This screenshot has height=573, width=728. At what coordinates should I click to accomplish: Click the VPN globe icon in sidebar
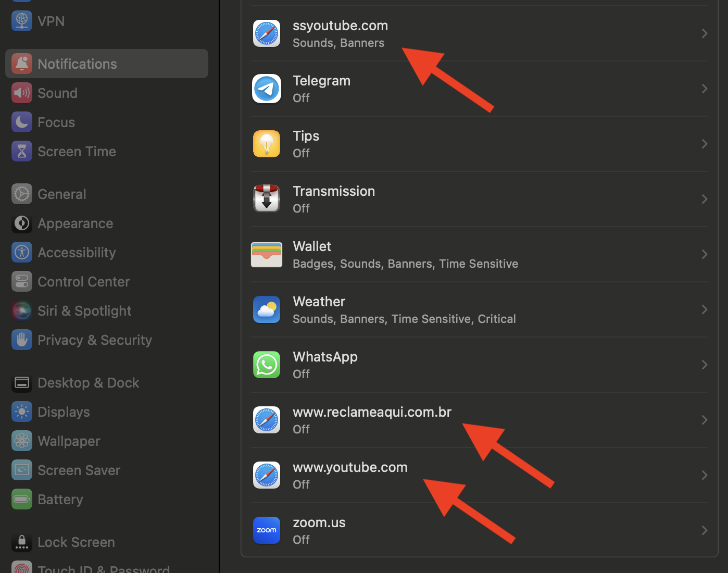click(22, 21)
